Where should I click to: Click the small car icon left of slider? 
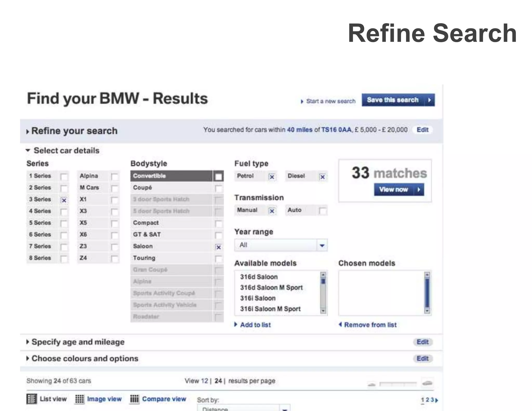point(372,384)
